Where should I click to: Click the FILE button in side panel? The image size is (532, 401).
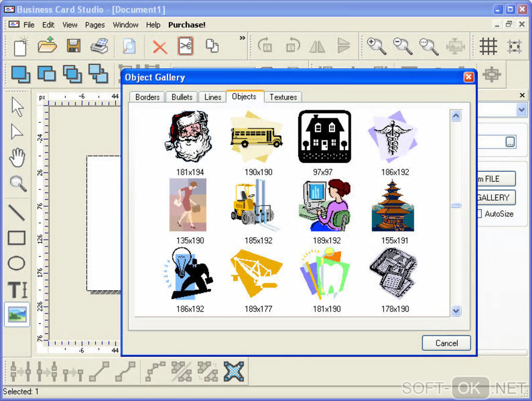497,179
